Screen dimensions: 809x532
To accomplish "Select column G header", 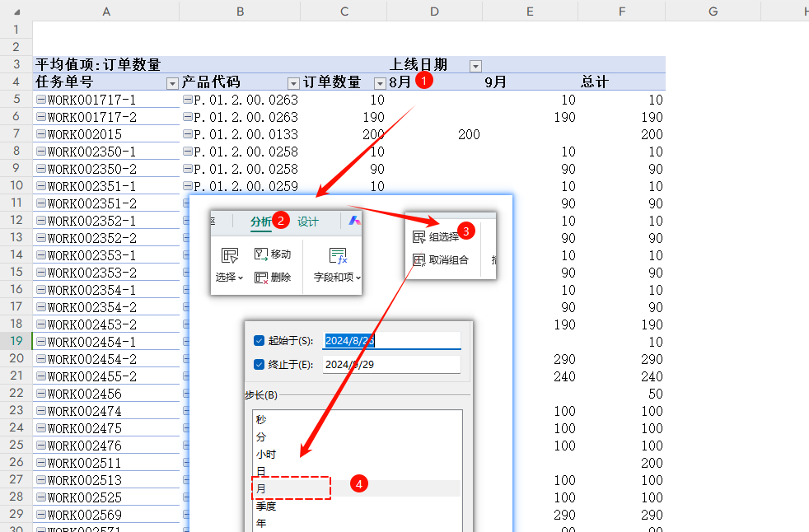I will coord(713,11).
